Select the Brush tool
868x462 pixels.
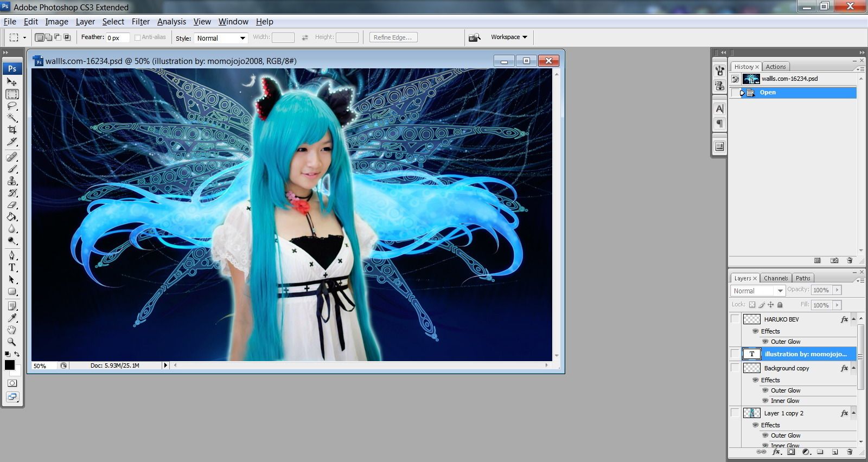[x=12, y=169]
